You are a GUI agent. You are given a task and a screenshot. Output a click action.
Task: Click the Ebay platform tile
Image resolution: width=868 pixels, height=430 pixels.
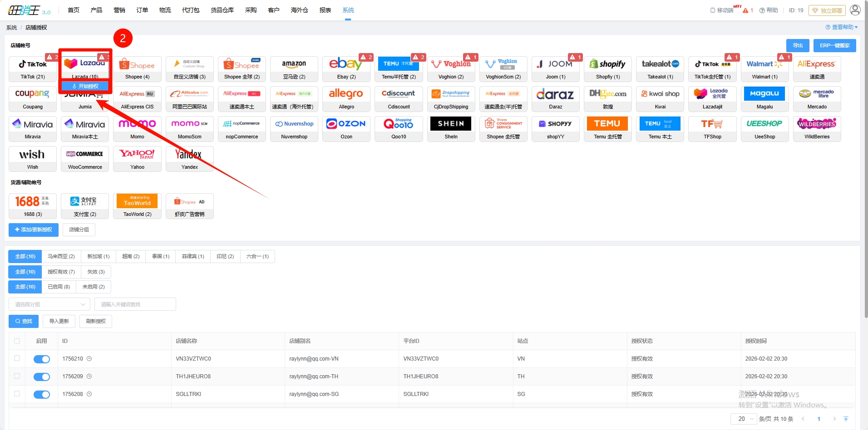point(346,68)
